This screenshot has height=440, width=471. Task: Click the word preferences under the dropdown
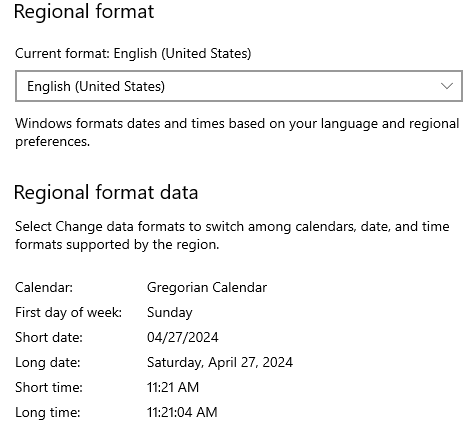(x=52, y=142)
